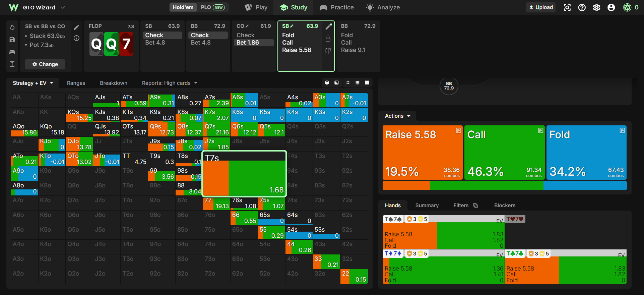Viewport: 644px width, 295px height.
Task: Click the pencil icon in SB action card
Action: (328, 26)
